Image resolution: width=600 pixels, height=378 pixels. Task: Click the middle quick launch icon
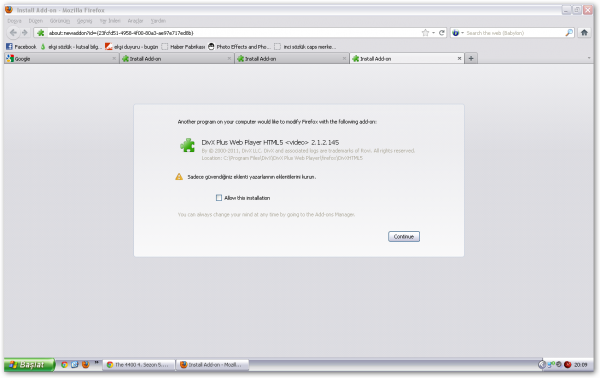click(75, 365)
